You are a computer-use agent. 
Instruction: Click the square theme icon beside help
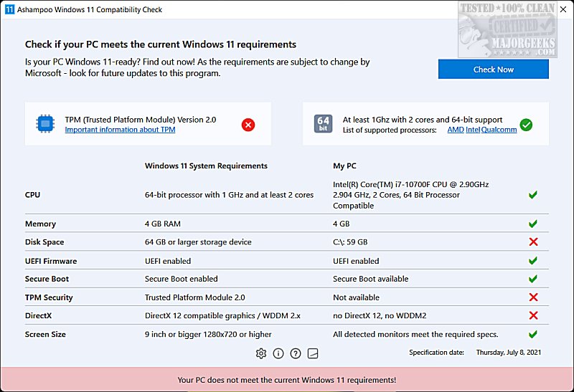(x=313, y=353)
